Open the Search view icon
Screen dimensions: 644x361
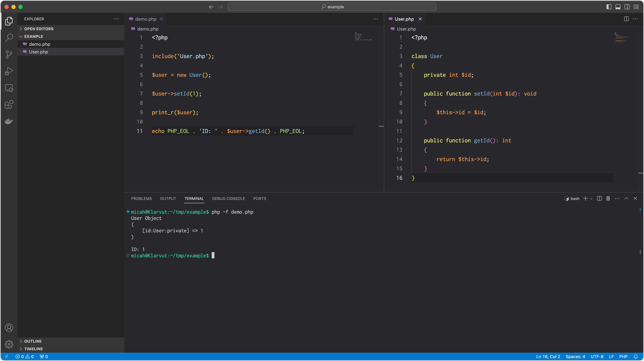[x=9, y=37]
